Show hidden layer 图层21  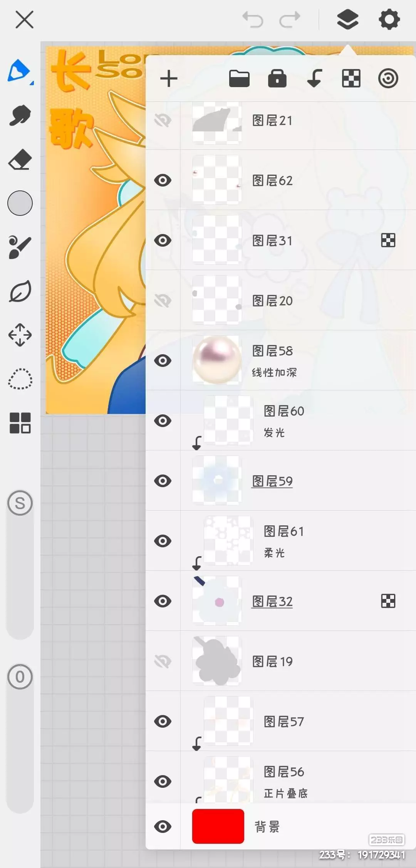163,120
